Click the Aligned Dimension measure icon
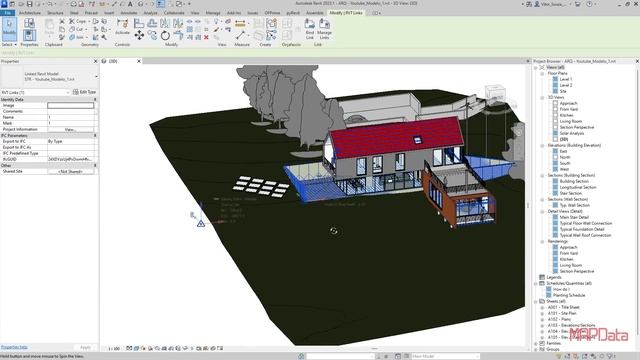The image size is (640, 360). pyautogui.click(x=240, y=24)
